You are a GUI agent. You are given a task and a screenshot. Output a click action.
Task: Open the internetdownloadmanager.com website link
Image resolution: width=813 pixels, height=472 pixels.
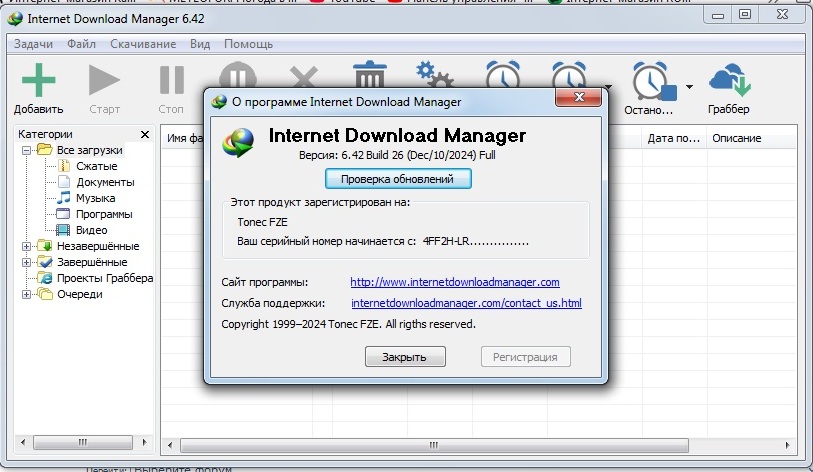pyautogui.click(x=455, y=282)
